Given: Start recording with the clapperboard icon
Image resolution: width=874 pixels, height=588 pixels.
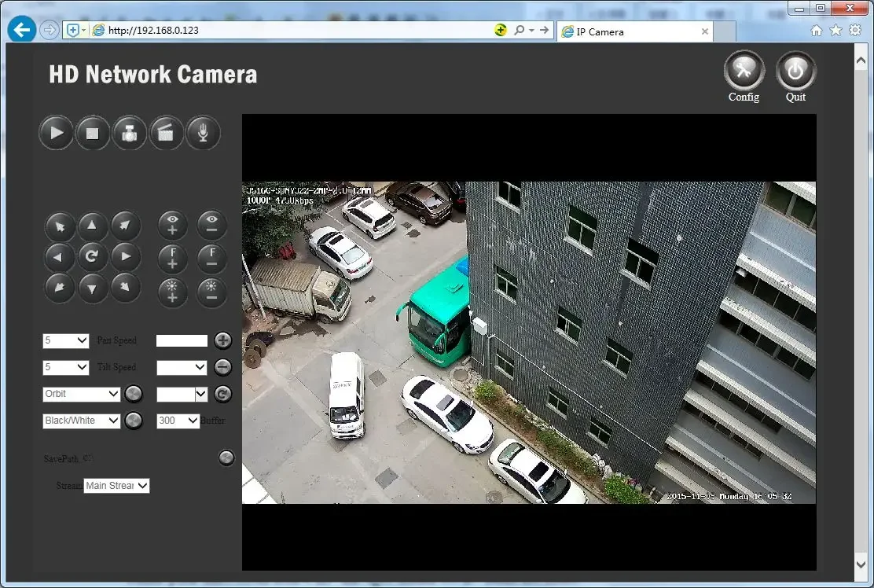Looking at the screenshot, I should [x=166, y=133].
